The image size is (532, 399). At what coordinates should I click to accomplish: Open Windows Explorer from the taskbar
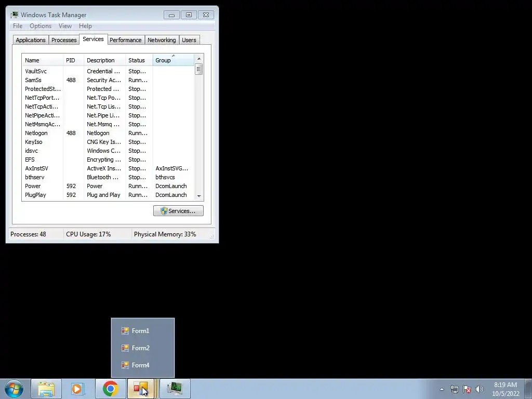click(x=46, y=389)
